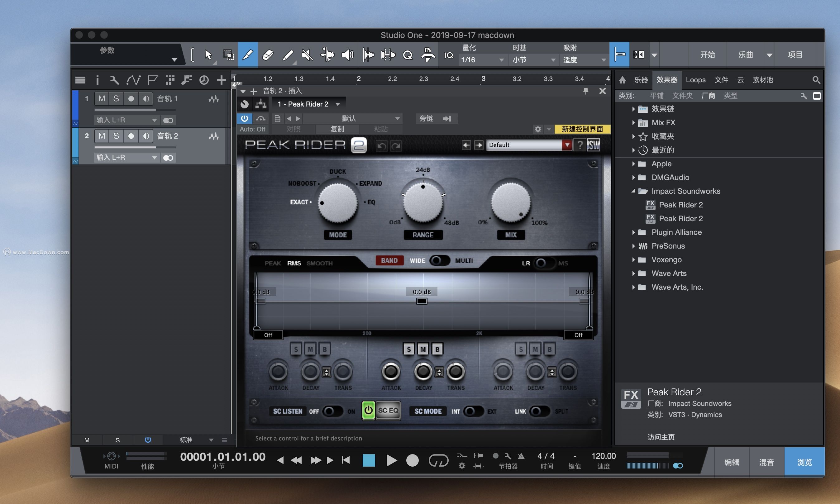Open timebase 小节 dropdown

pos(533,60)
